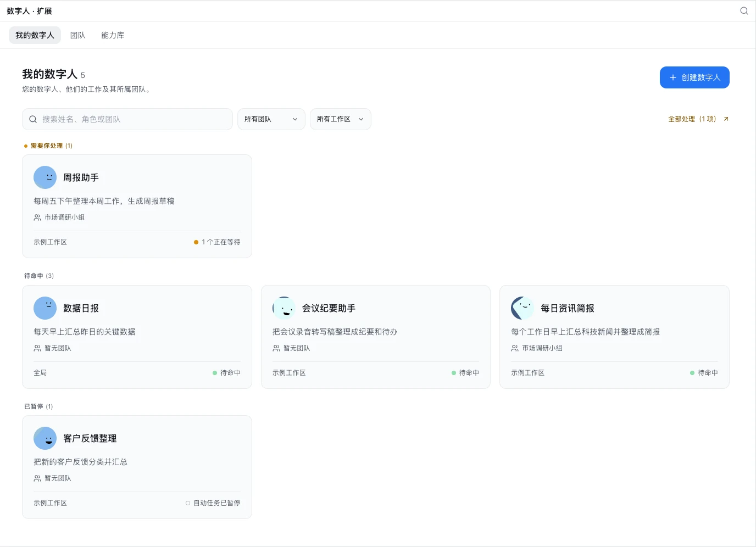The image size is (756, 547).
Task: Click the 待命中 status in the 每日资讯简报 card
Action: pyautogui.click(x=704, y=373)
